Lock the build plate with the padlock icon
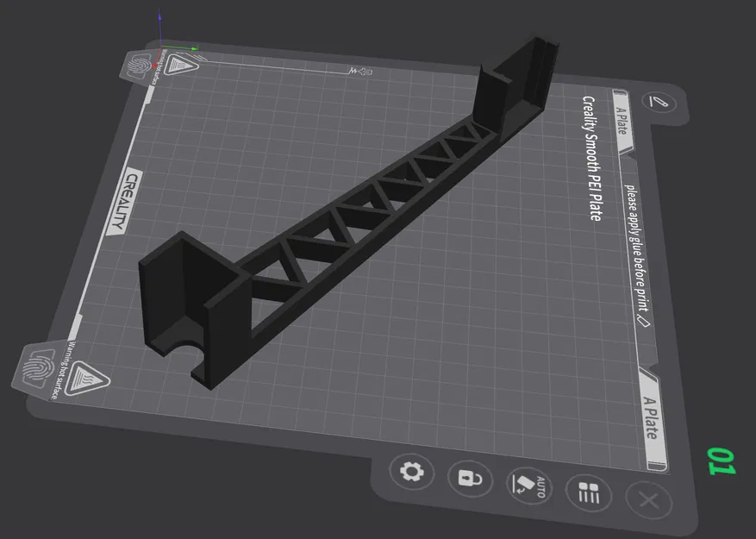Viewport: 756px width, 539px height. (x=470, y=479)
